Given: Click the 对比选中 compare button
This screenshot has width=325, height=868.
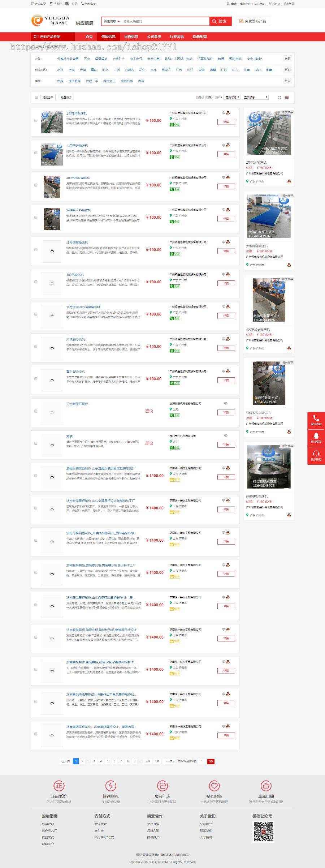Looking at the screenshot, I should point(48,97).
